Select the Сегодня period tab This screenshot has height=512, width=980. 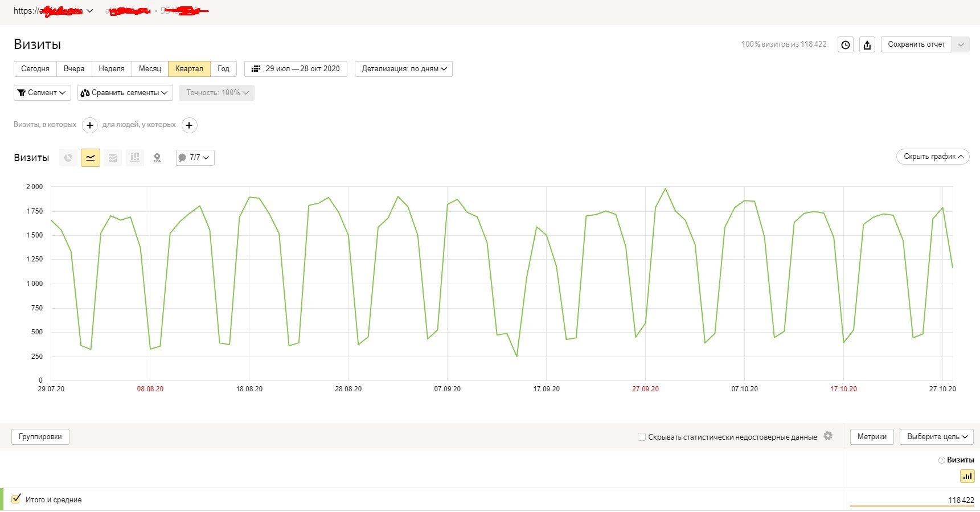click(x=35, y=69)
